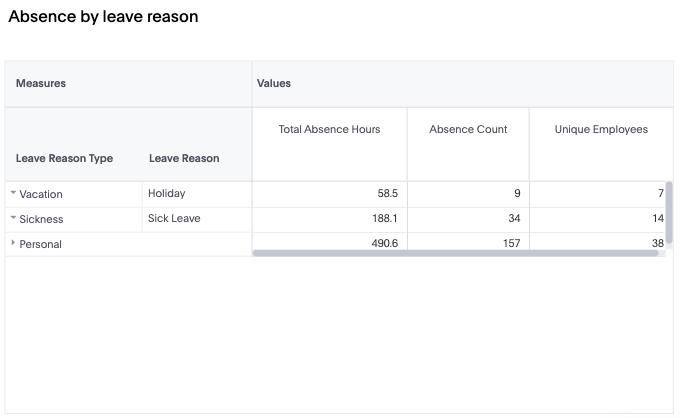Click the Values header cell

point(274,83)
